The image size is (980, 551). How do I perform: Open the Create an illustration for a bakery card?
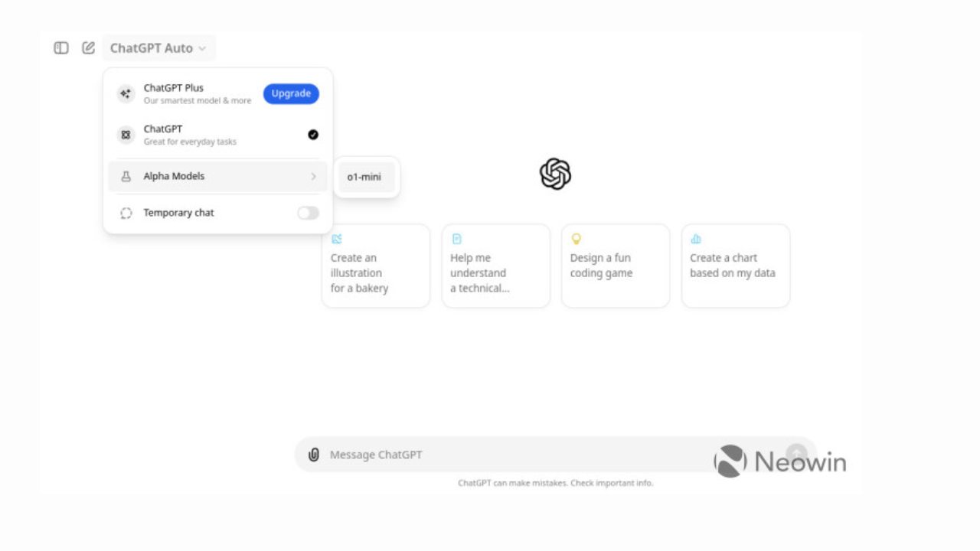click(376, 266)
